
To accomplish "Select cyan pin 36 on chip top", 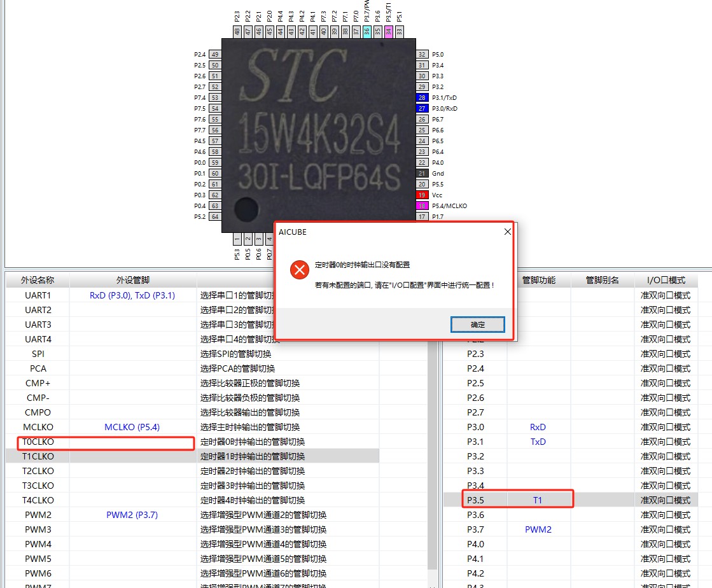I will [x=367, y=32].
